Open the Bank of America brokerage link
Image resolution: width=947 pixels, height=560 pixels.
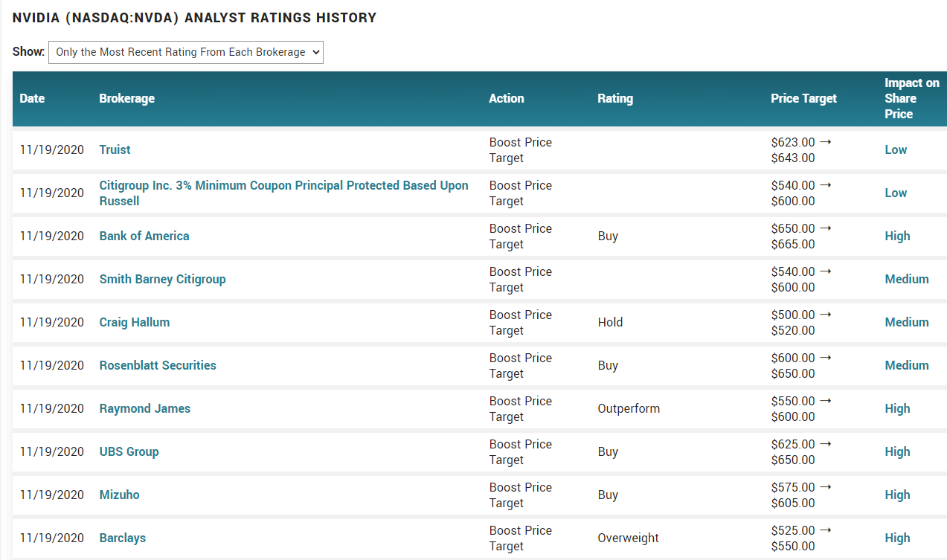(x=144, y=236)
